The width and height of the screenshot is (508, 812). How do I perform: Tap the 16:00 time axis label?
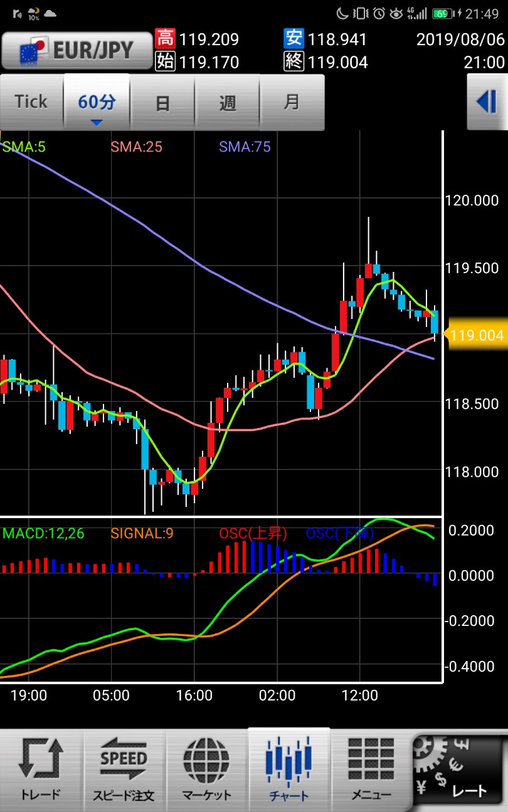[194, 695]
